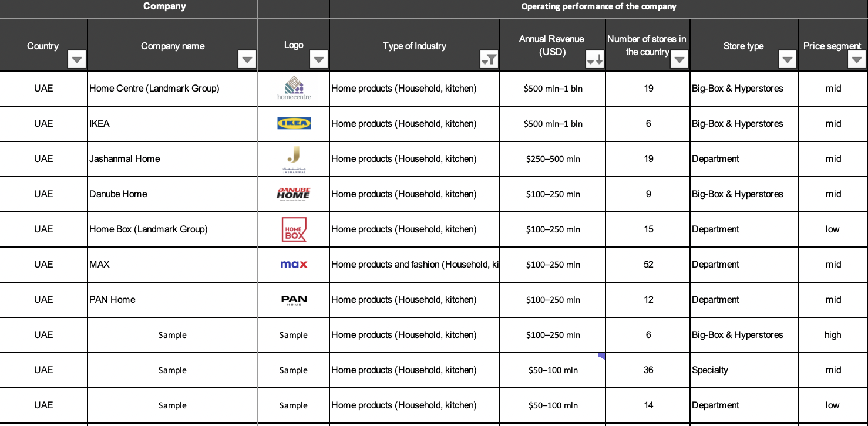Select the 'Danube Home' company cell
The image size is (868, 426).
[173, 194]
